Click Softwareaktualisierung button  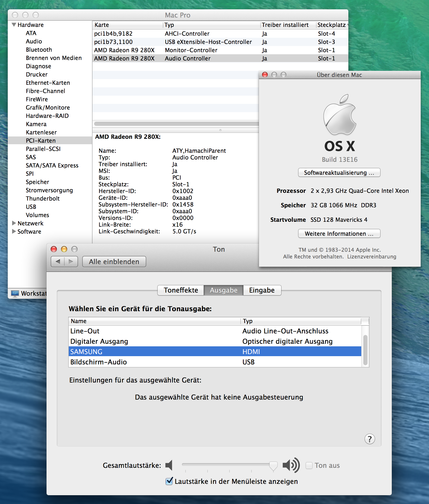[x=339, y=173]
